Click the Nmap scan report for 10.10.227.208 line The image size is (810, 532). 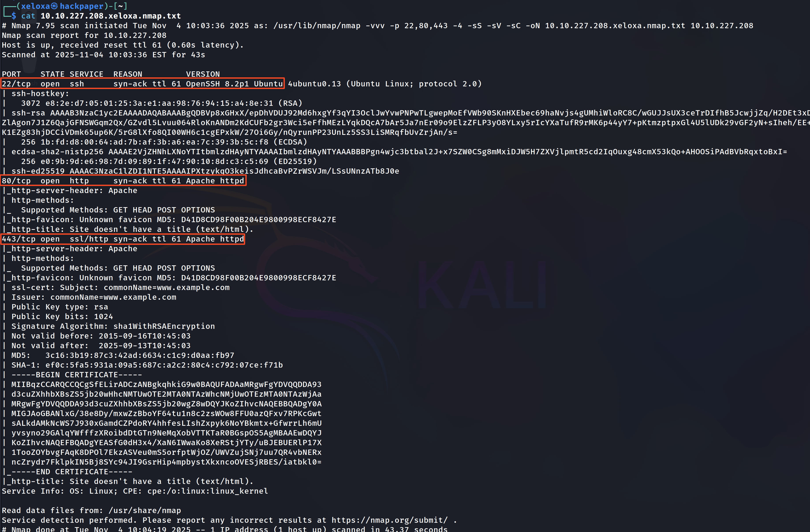pos(84,35)
